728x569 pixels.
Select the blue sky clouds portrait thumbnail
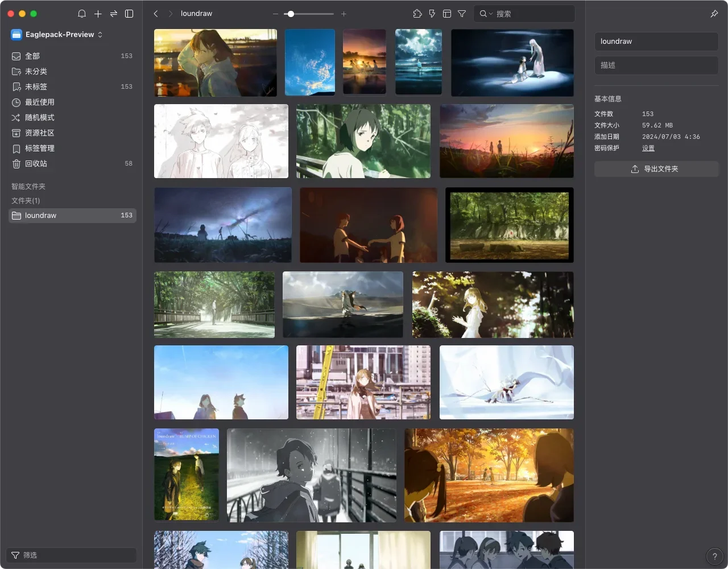pyautogui.click(x=310, y=63)
